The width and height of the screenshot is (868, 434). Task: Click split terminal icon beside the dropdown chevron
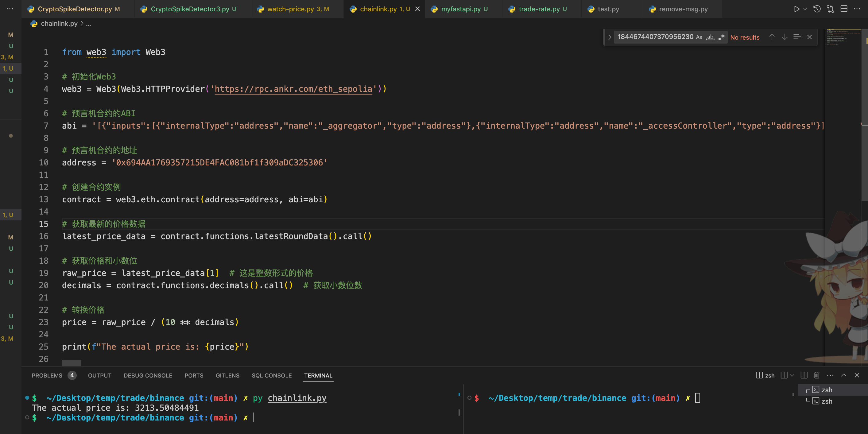pyautogui.click(x=784, y=375)
